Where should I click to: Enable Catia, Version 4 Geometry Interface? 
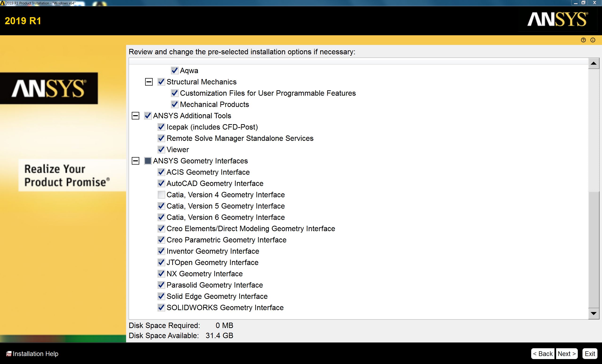point(161,194)
